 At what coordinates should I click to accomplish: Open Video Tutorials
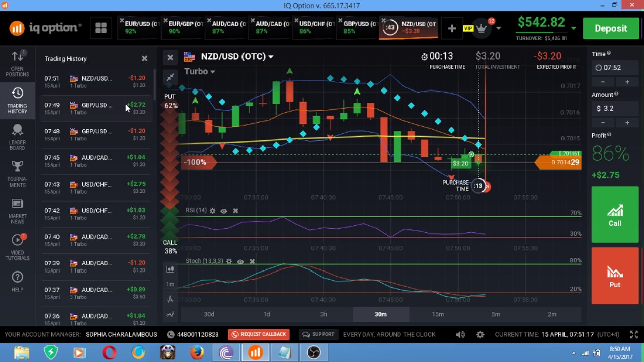click(17, 248)
